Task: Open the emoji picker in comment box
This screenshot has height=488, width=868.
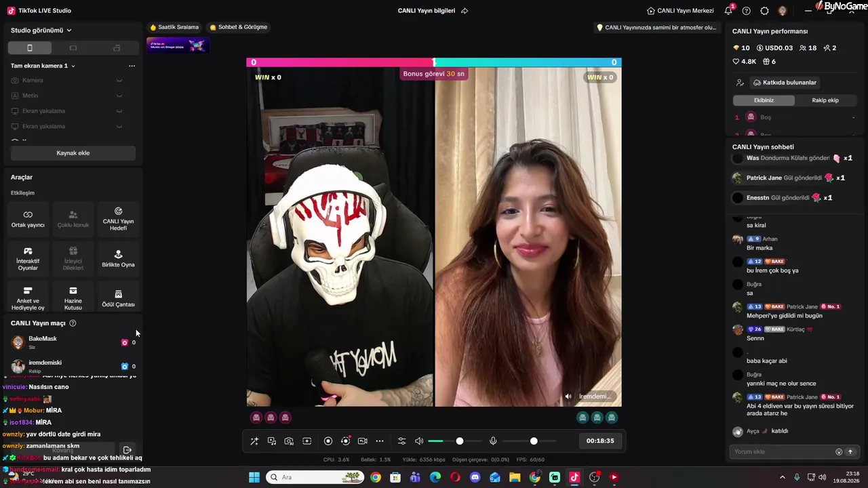Action: (x=839, y=452)
